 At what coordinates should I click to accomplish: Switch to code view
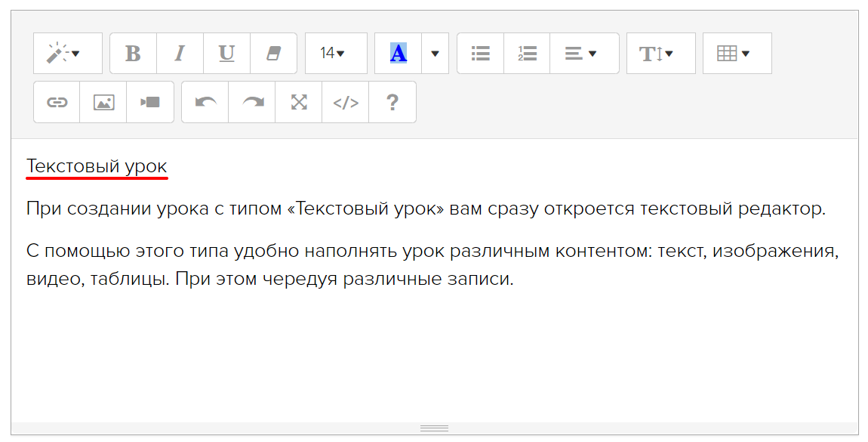pos(346,103)
